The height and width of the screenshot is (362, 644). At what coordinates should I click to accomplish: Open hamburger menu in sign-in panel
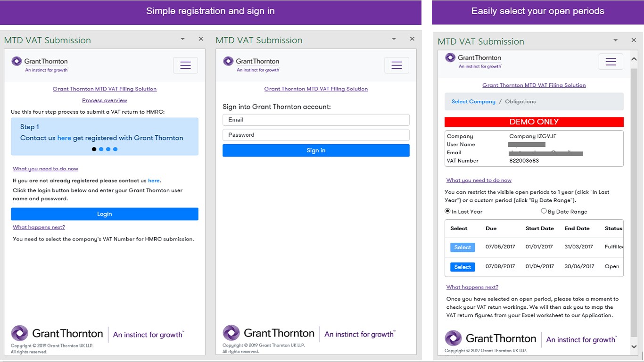tap(396, 66)
